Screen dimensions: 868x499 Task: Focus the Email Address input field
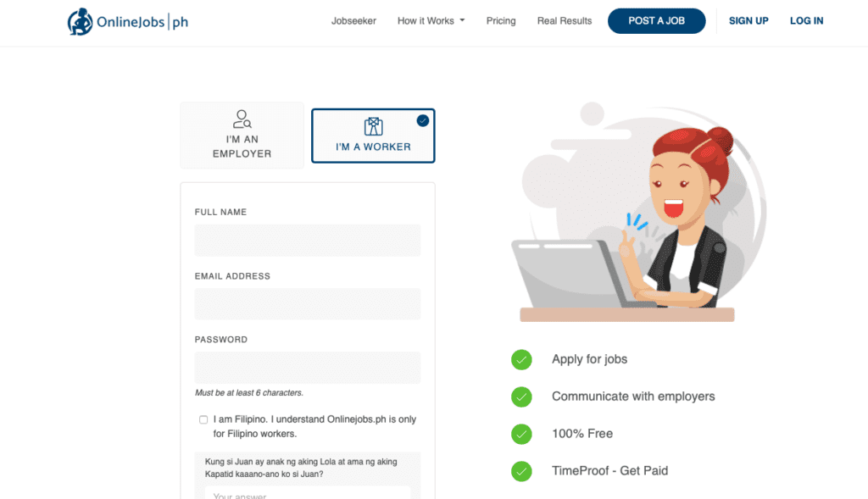(x=308, y=303)
